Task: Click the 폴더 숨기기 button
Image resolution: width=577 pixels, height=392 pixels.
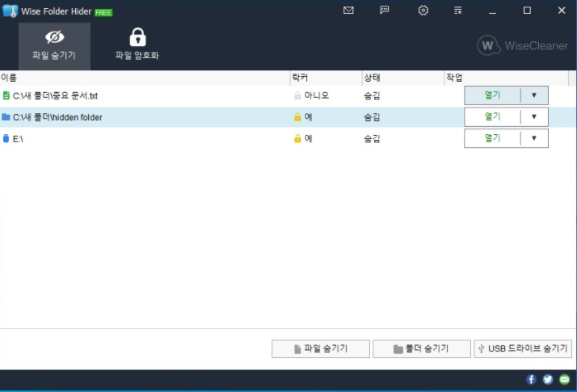Action: click(422, 348)
